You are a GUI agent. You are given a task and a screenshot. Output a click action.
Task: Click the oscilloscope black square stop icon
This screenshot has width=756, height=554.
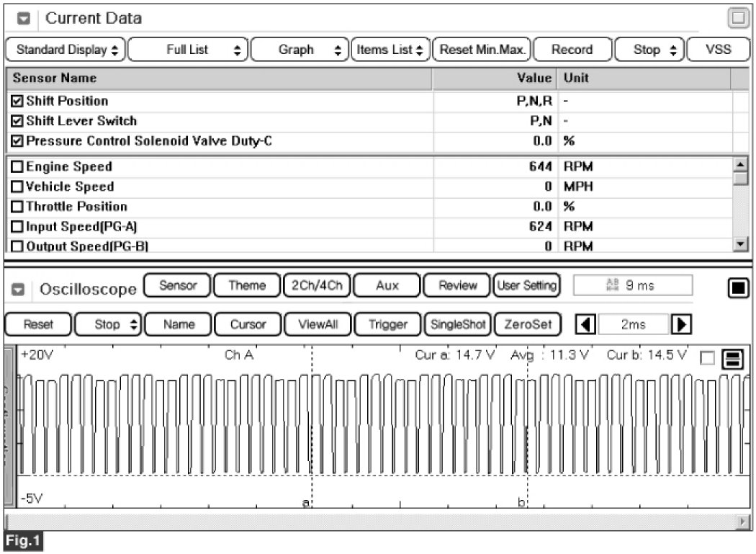pyautogui.click(x=738, y=289)
